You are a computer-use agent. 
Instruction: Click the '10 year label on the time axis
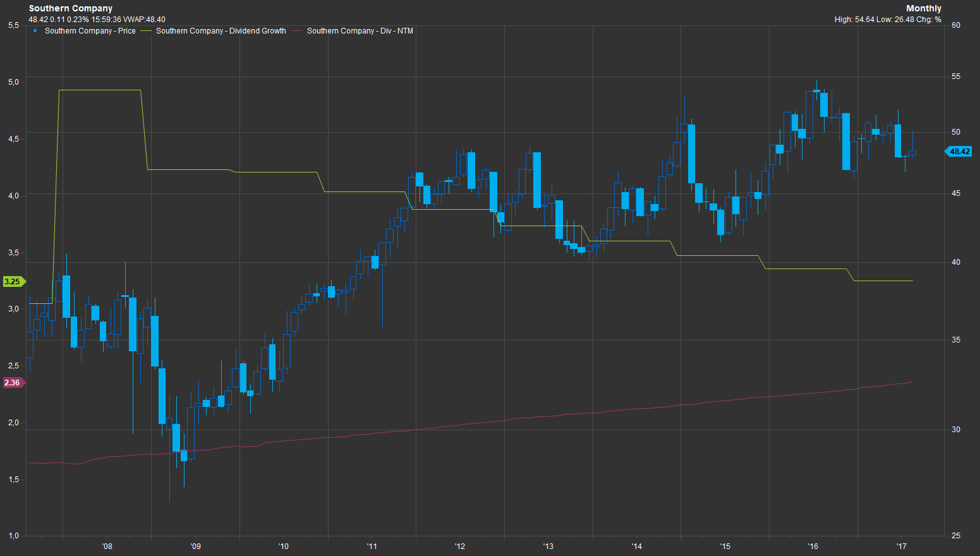point(283,547)
